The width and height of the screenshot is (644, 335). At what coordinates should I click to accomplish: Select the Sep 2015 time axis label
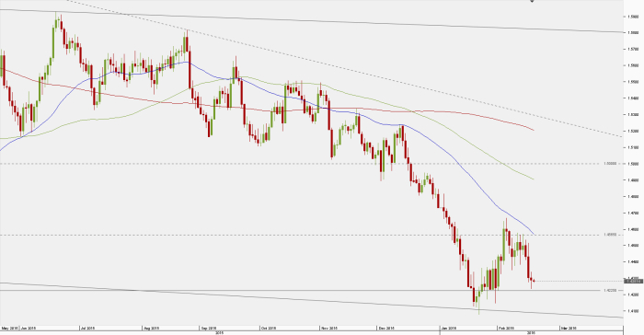[208, 329]
